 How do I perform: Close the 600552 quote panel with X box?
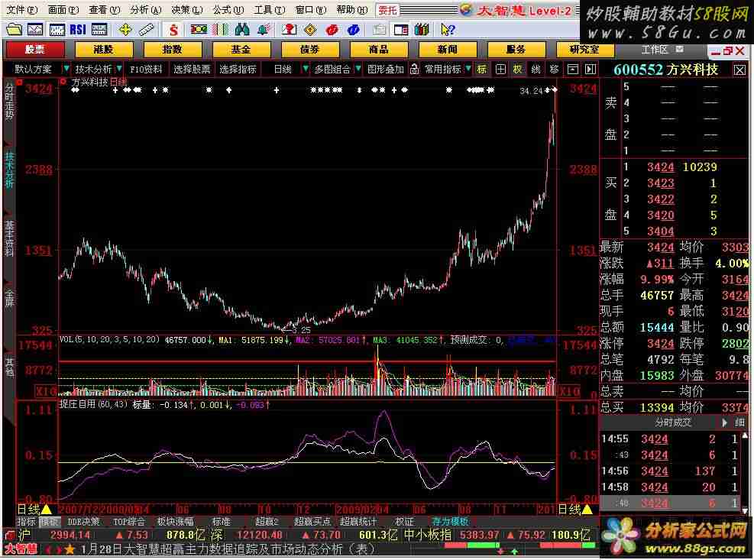(x=739, y=70)
